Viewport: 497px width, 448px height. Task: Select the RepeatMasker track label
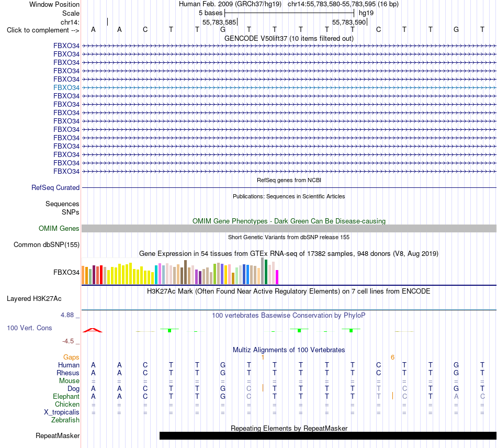point(58,435)
